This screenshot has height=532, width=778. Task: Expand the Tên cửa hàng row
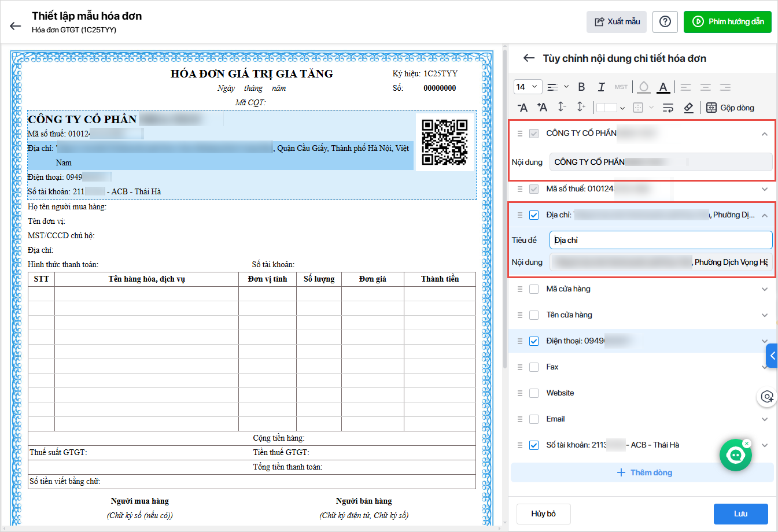tap(764, 315)
